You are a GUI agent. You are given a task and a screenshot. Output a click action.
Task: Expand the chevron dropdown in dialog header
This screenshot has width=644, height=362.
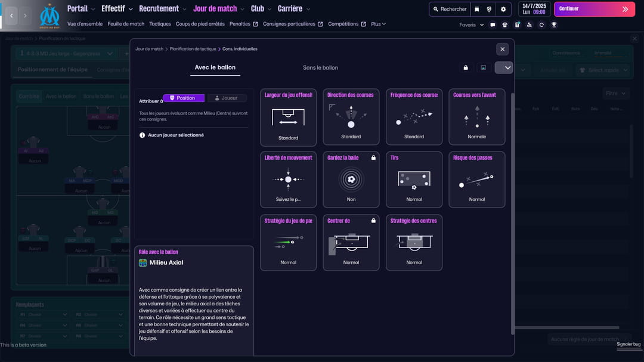(x=504, y=67)
